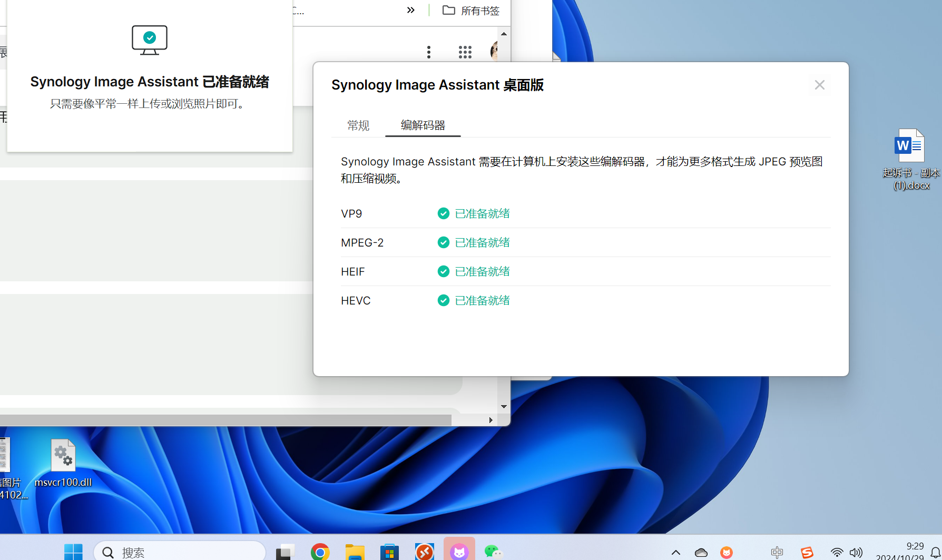Click the Sogou input method tray icon
The height and width of the screenshot is (560, 942).
pos(807,553)
